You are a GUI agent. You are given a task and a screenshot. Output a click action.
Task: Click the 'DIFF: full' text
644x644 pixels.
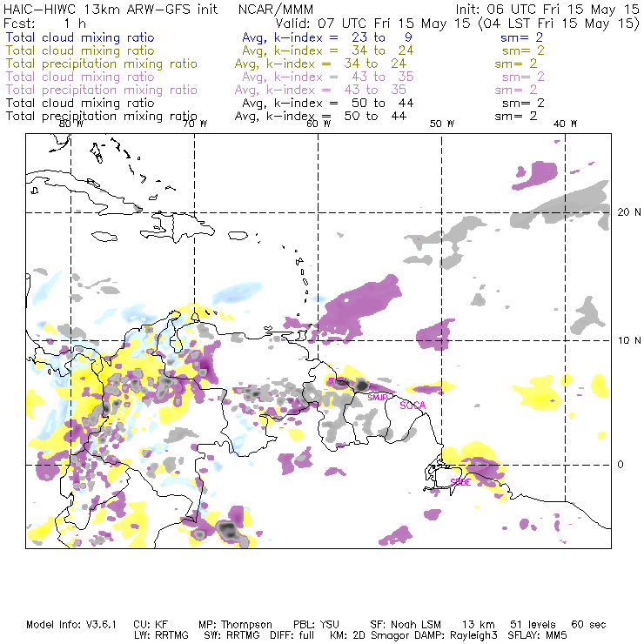(292, 635)
